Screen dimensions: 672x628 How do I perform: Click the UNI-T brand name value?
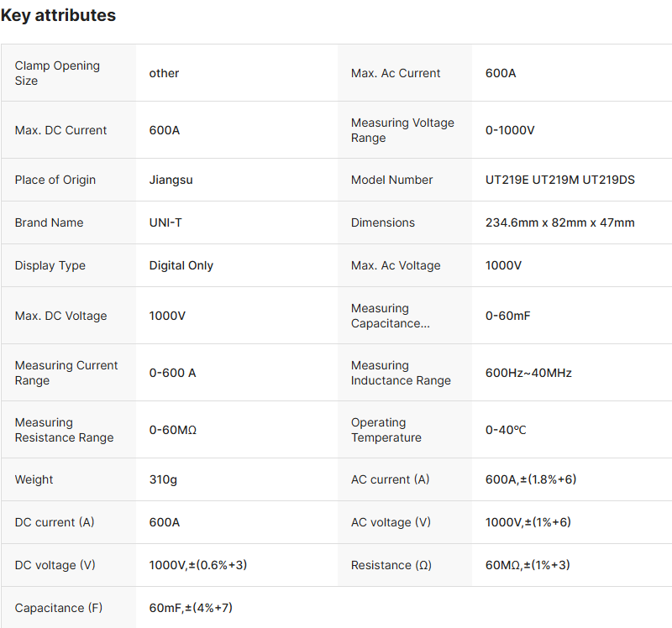point(165,222)
